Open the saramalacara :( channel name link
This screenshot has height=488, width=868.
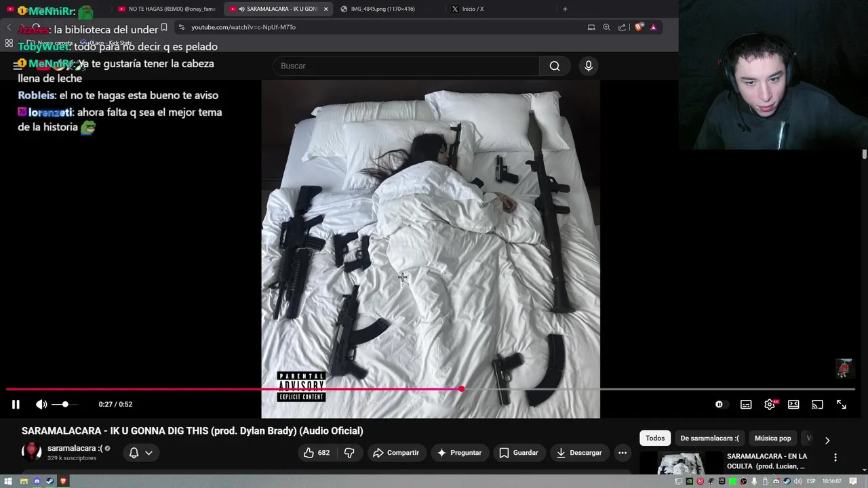pyautogui.click(x=75, y=448)
